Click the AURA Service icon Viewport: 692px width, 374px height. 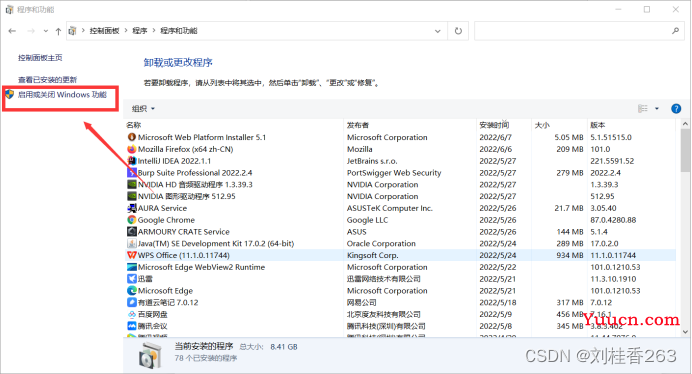[x=132, y=208]
